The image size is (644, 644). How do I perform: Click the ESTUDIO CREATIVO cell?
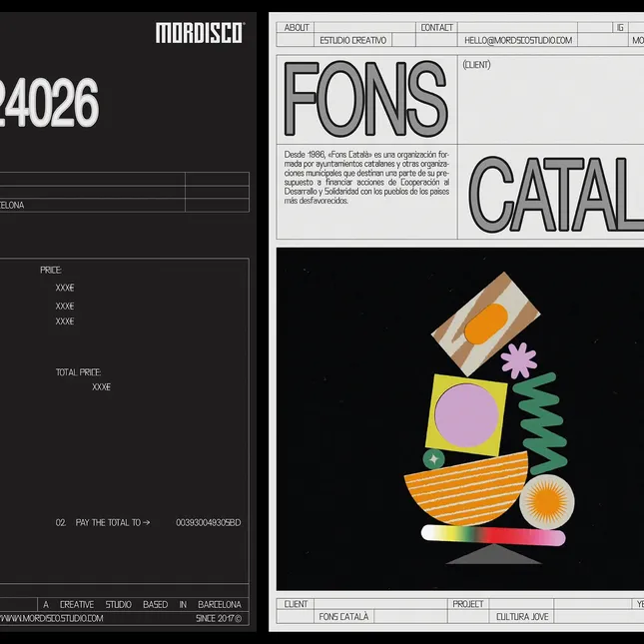coord(352,40)
